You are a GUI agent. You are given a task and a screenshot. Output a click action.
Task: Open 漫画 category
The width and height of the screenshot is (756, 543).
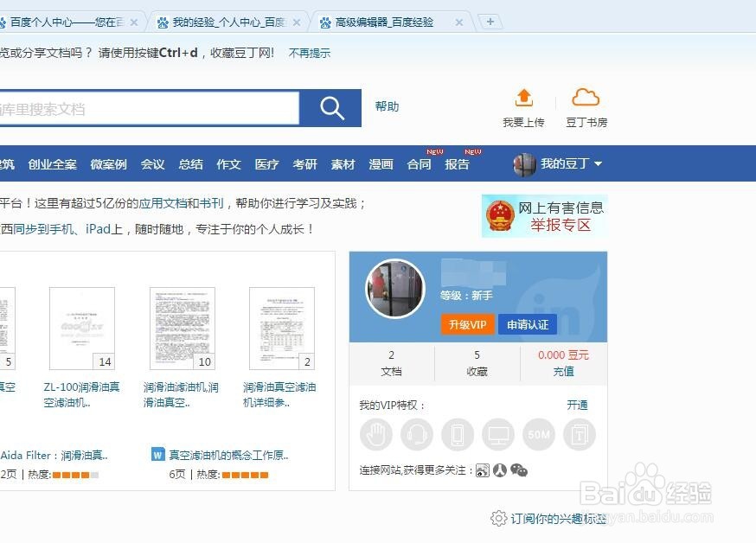click(x=381, y=164)
